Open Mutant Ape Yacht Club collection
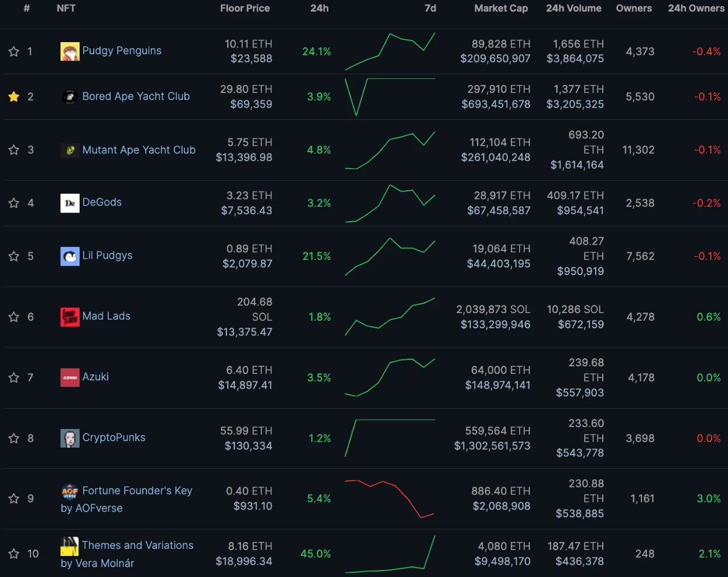The height and width of the screenshot is (577, 728). click(139, 150)
